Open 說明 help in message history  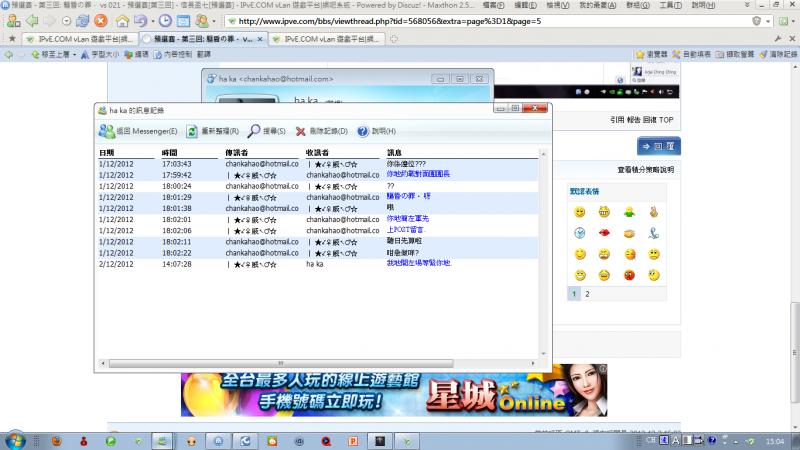click(364, 131)
